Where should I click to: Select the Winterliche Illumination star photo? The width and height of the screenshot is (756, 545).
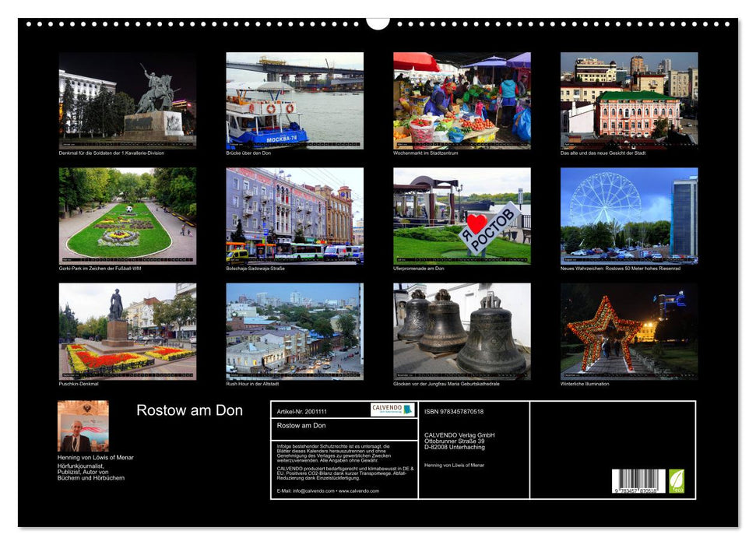point(628,333)
